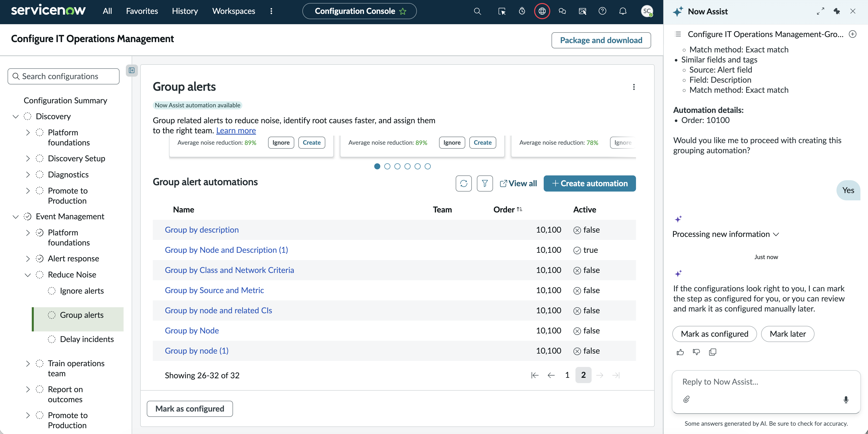Open the History menu

pyautogui.click(x=185, y=11)
